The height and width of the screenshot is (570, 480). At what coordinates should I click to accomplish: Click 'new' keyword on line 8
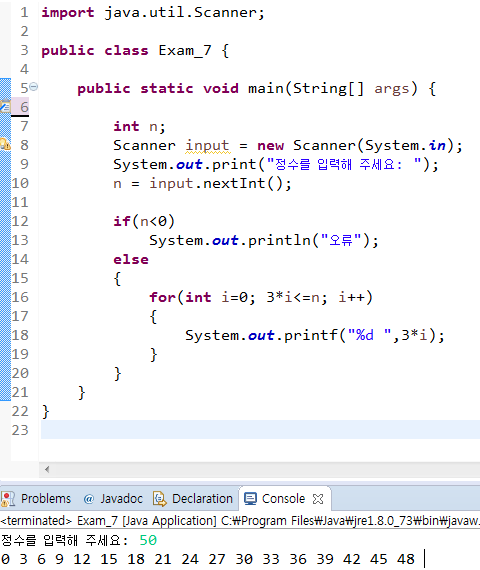click(x=271, y=145)
